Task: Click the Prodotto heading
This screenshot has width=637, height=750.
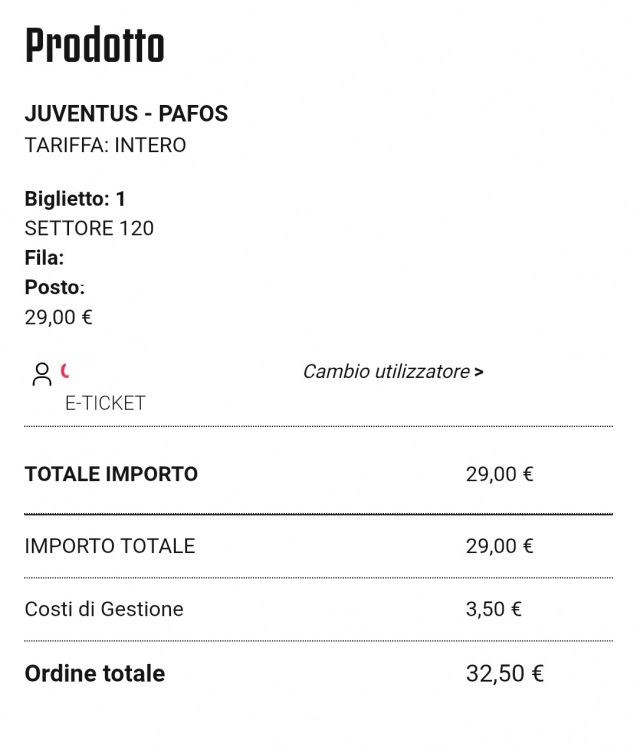Action: [x=94, y=46]
